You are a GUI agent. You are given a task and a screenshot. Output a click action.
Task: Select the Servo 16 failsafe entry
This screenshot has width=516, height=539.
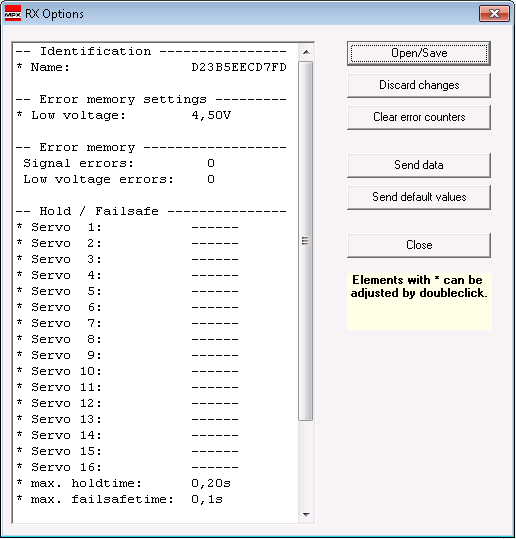tap(127, 467)
